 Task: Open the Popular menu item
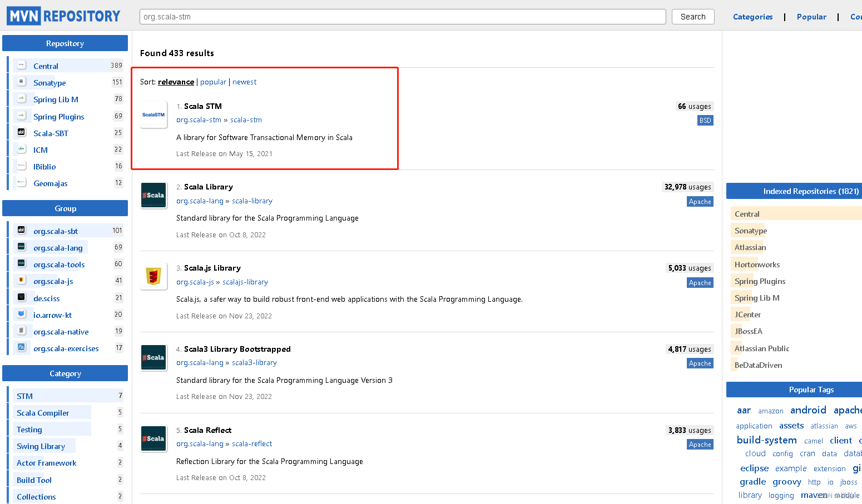click(811, 17)
